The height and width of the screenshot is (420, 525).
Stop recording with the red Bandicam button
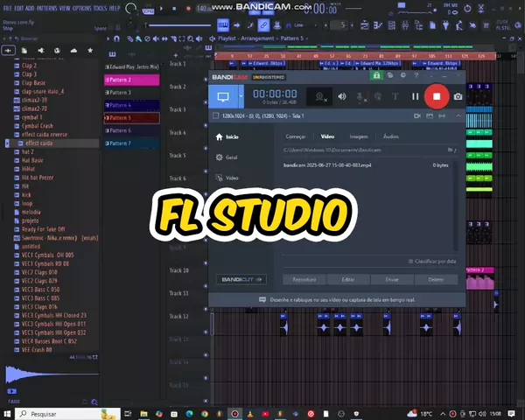pyautogui.click(x=437, y=96)
